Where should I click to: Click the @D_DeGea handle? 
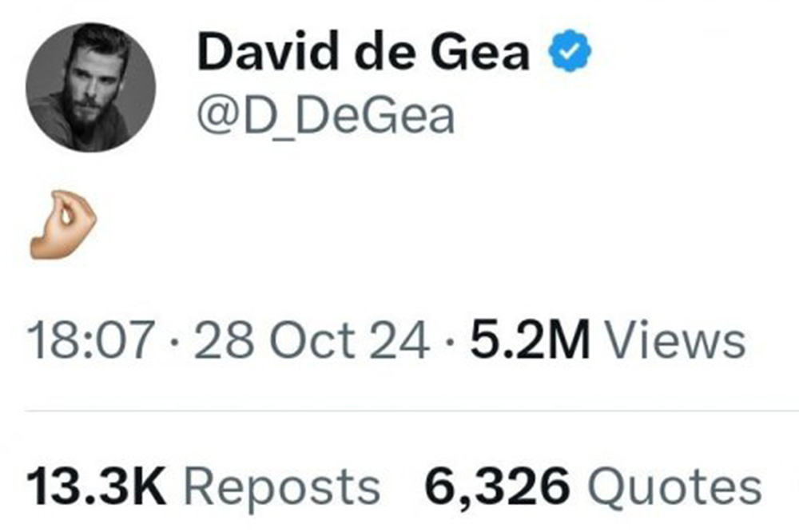click(325, 116)
